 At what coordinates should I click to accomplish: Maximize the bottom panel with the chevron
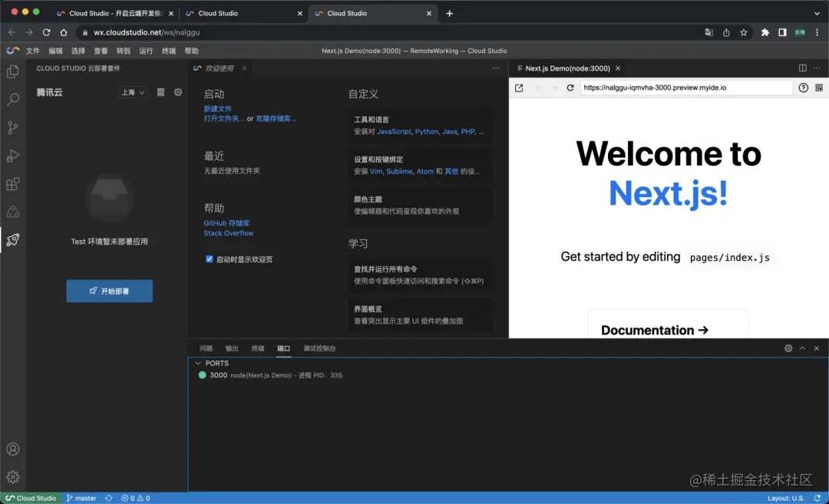pyautogui.click(x=803, y=348)
